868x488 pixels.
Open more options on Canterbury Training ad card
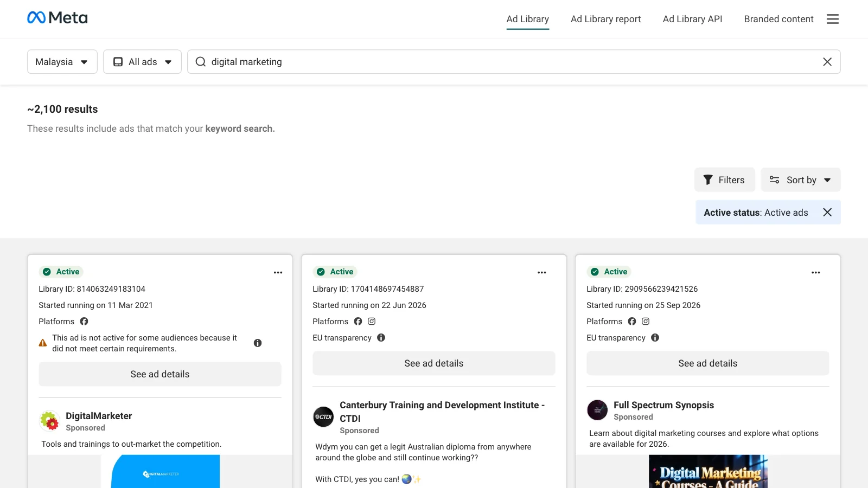(x=542, y=272)
